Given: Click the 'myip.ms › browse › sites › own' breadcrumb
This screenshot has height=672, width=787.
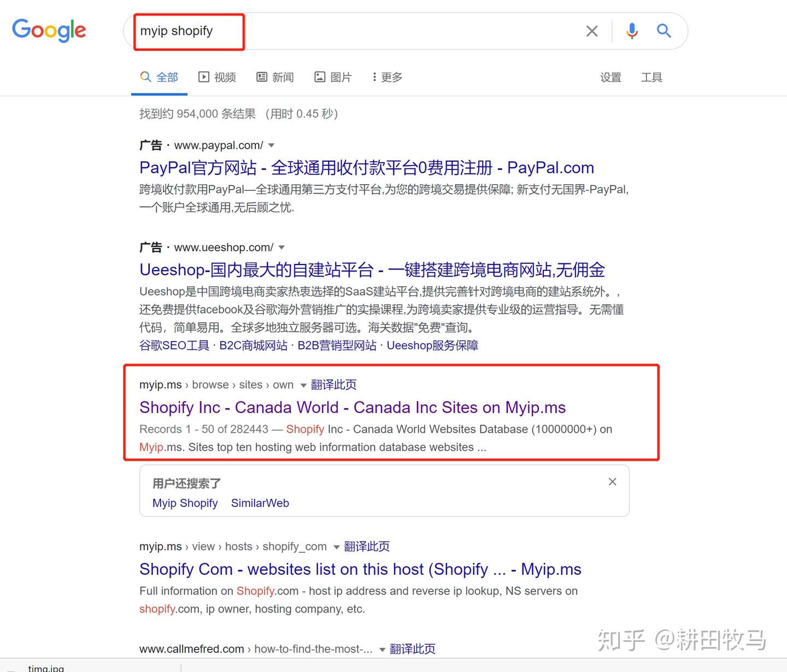Looking at the screenshot, I should [x=216, y=385].
